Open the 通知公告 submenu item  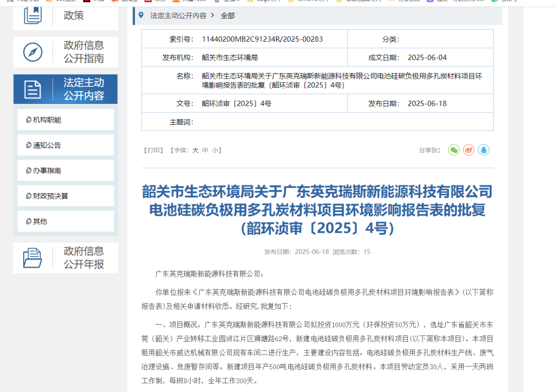click(x=66, y=145)
